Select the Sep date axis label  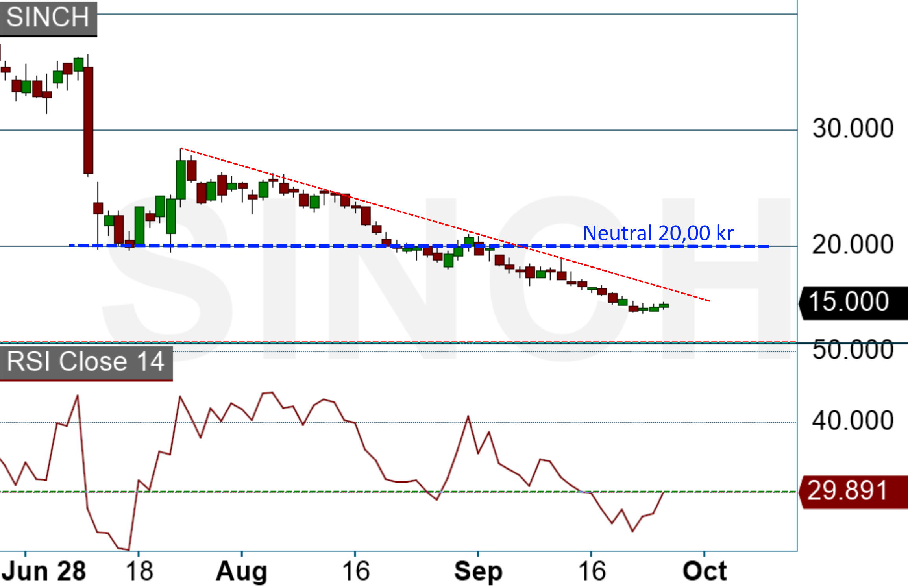[x=478, y=572]
